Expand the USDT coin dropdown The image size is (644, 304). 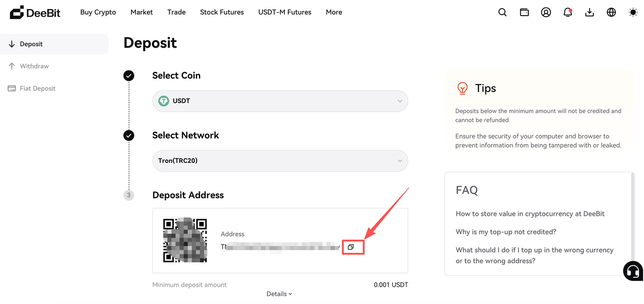[280, 101]
